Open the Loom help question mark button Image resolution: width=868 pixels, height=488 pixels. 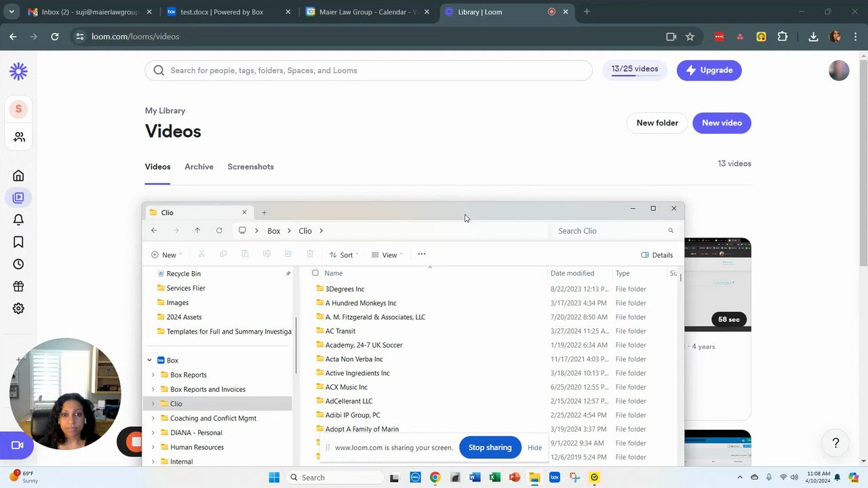(835, 443)
